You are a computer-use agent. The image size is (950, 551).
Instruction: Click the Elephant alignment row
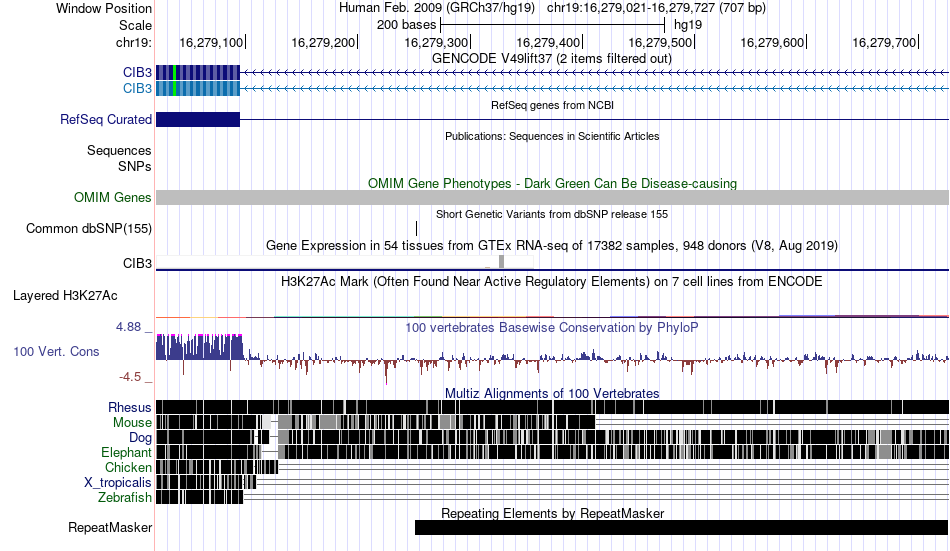click(553, 452)
